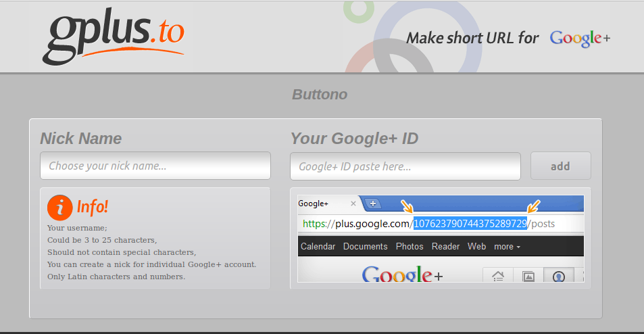This screenshot has height=334, width=644.
Task: Click 'Could be 3 to 25 characters,' line
Action: (x=102, y=240)
